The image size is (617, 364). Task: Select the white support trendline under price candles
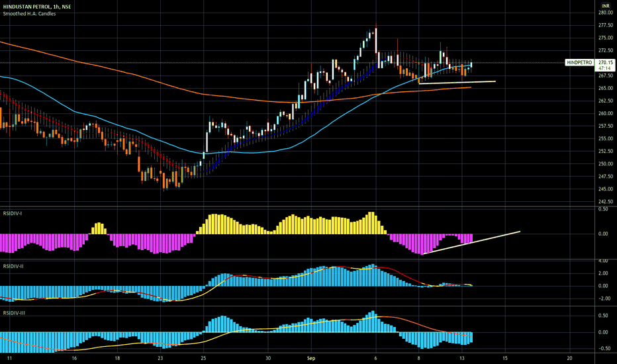pos(457,82)
